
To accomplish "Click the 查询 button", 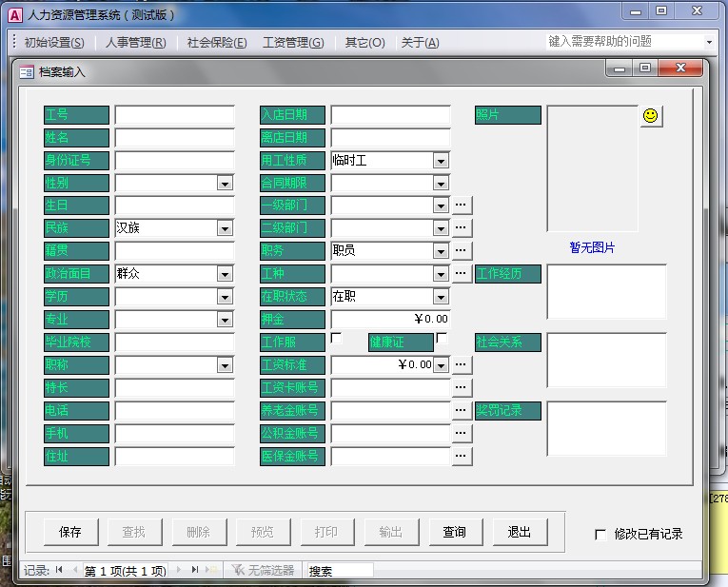I will (x=455, y=532).
